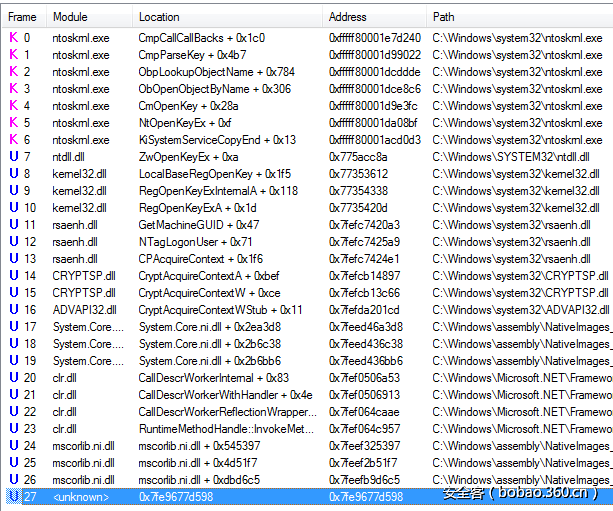Click the U icon next to frame 20
613x511 pixels.
coord(14,378)
